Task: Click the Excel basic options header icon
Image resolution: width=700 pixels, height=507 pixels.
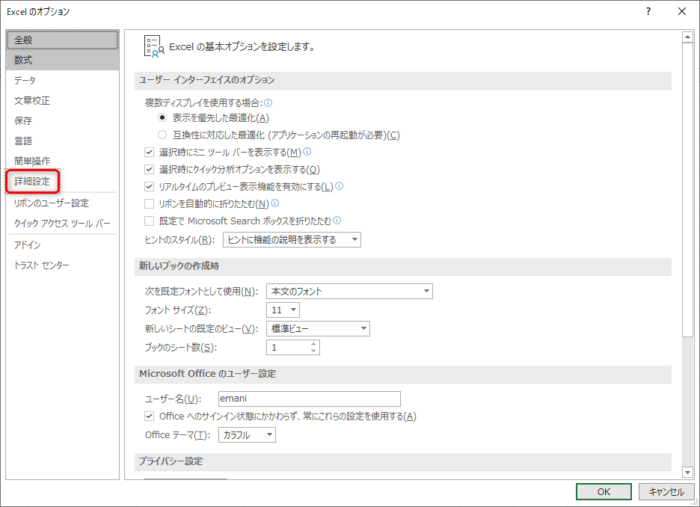Action: (x=152, y=45)
